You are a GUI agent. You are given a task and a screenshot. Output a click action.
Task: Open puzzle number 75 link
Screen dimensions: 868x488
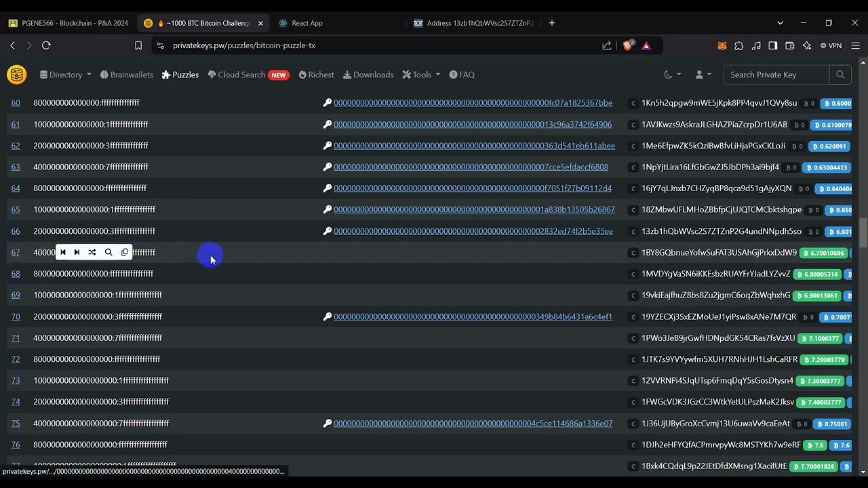[x=16, y=424]
